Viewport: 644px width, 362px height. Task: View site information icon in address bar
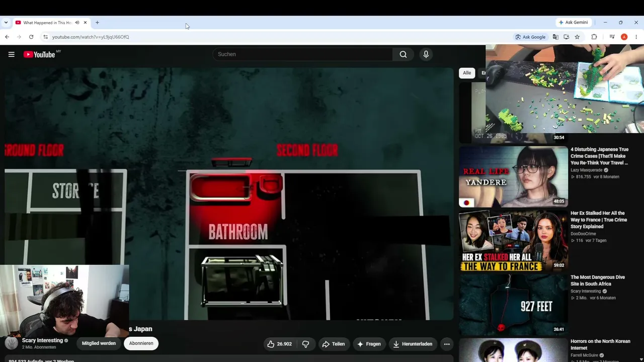tap(45, 37)
